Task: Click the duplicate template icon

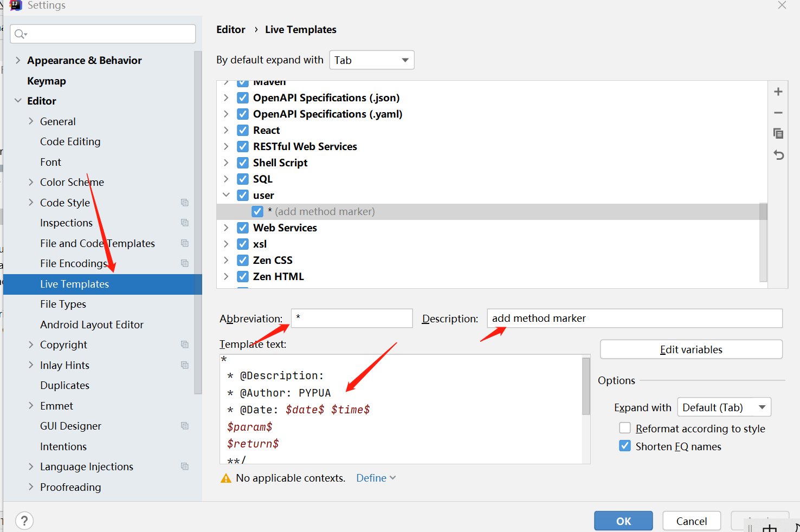Action: point(778,133)
